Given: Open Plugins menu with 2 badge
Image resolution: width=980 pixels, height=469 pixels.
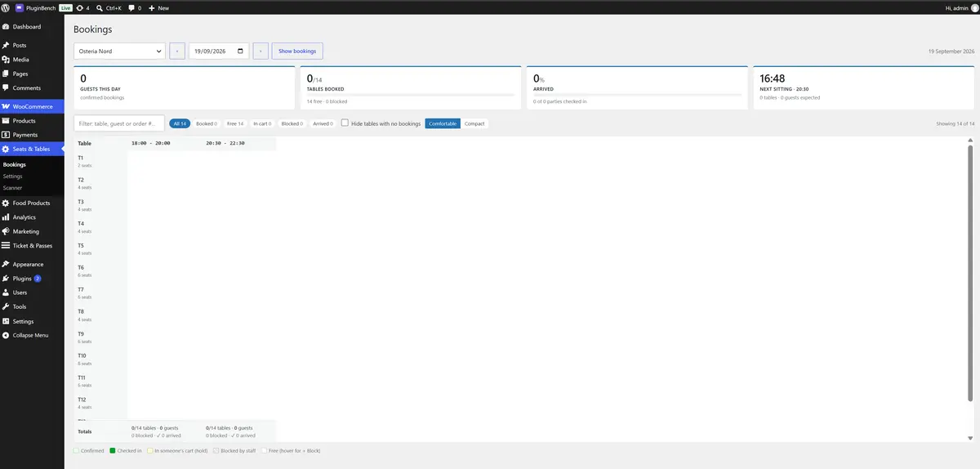Looking at the screenshot, I should (x=32, y=279).
